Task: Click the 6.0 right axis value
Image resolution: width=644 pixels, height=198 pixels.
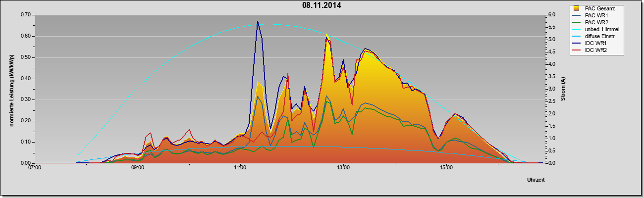Action: point(551,15)
